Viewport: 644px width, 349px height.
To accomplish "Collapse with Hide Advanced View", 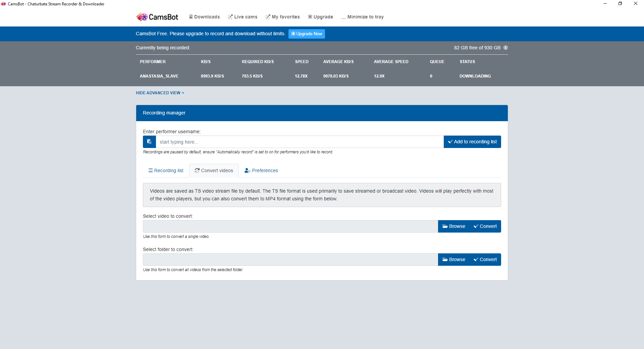I will (x=160, y=93).
